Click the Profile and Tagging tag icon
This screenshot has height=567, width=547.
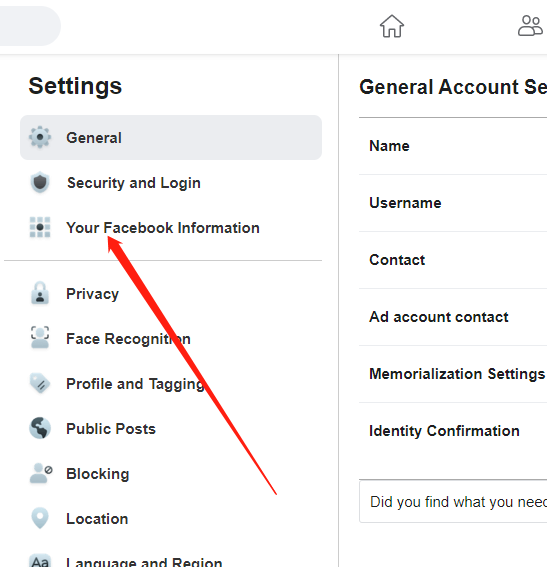(x=40, y=383)
